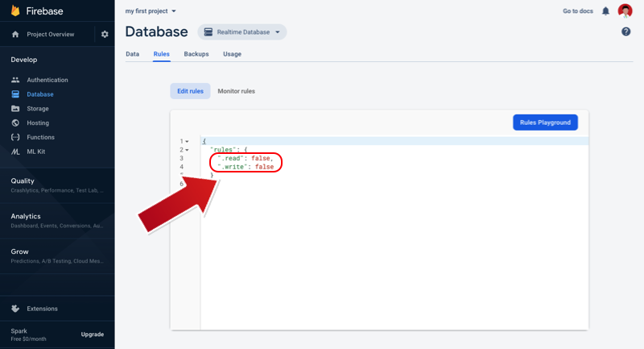The image size is (644, 349).
Task: Click the Rules Playground button
Action: click(x=545, y=123)
